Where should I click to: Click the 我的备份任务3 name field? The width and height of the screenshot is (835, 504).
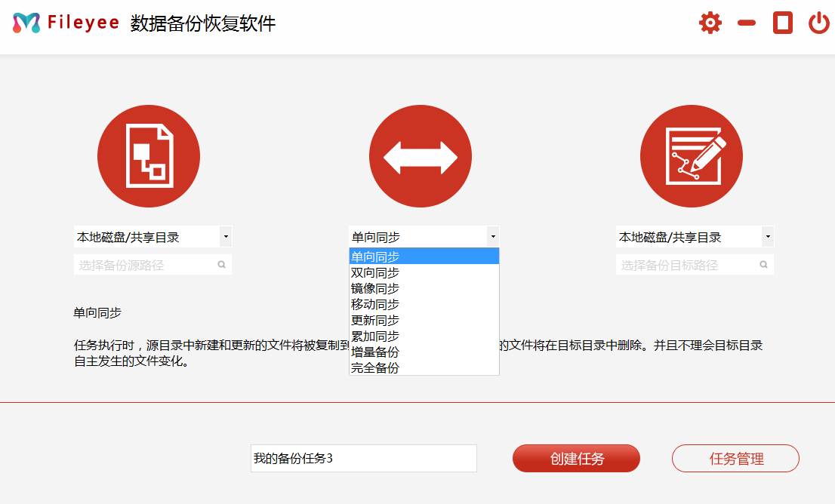365,458
